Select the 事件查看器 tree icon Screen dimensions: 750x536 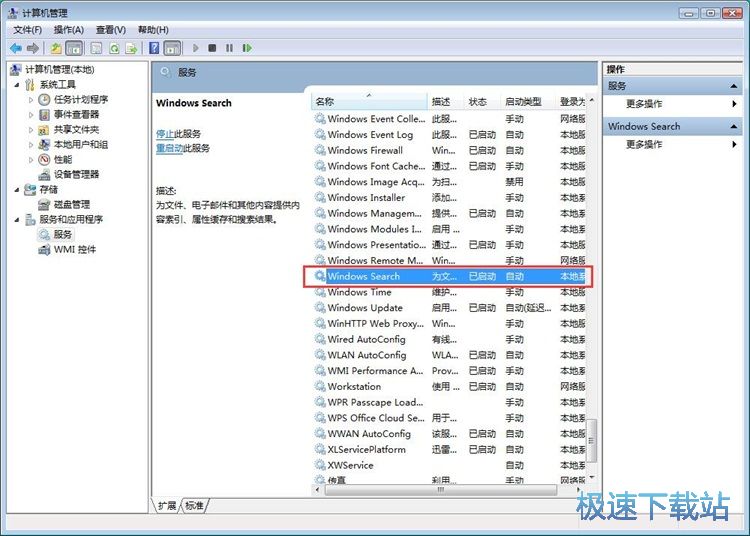point(44,115)
